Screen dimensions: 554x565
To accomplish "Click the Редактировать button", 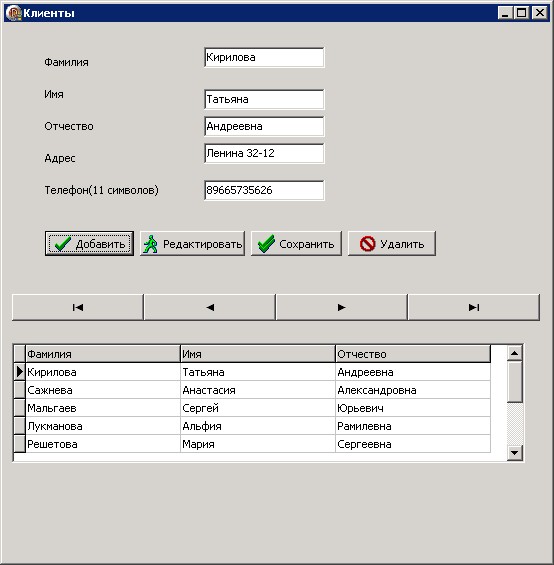I will click(192, 244).
